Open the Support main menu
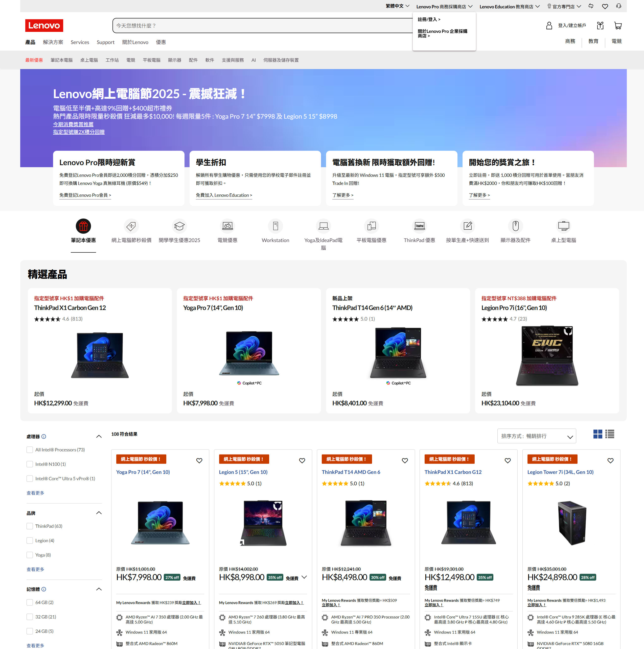644x649 pixels. pyautogui.click(x=105, y=42)
